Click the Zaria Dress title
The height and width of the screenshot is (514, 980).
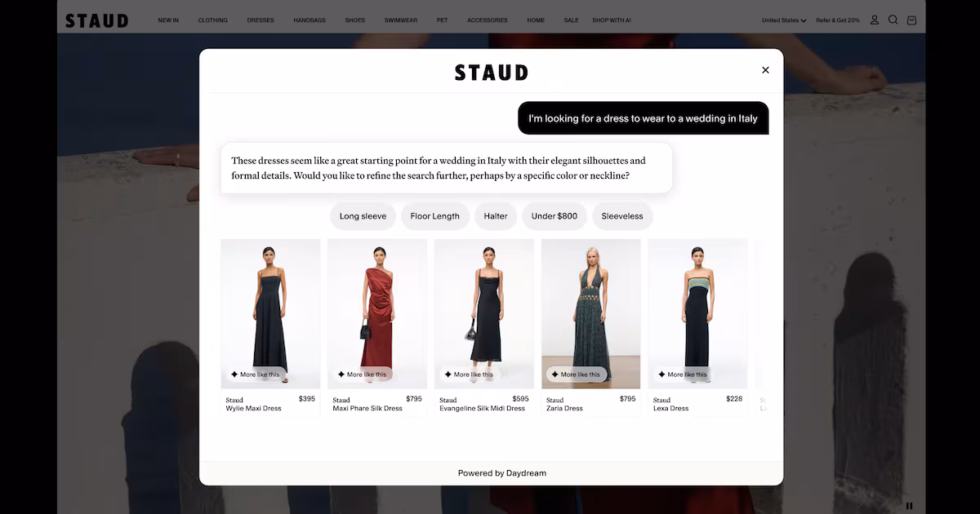tap(565, 409)
